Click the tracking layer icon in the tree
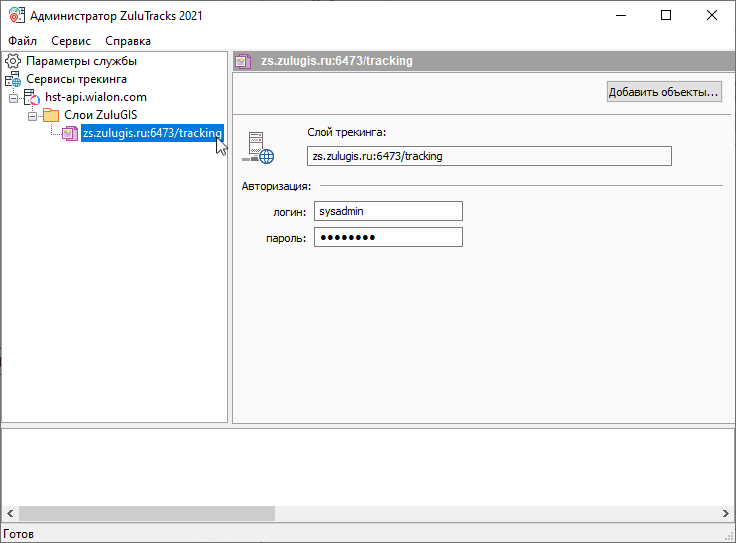The image size is (736, 543). pos(69,133)
